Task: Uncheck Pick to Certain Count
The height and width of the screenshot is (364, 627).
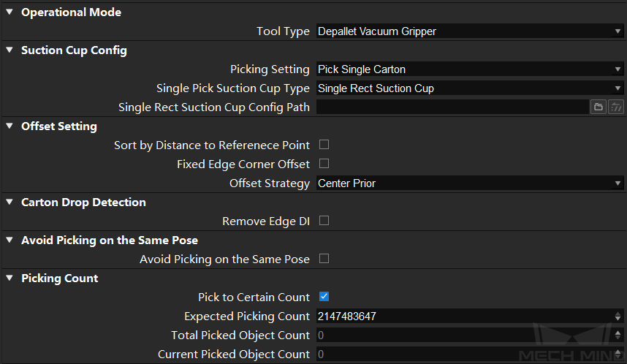Action: pyautogui.click(x=324, y=297)
